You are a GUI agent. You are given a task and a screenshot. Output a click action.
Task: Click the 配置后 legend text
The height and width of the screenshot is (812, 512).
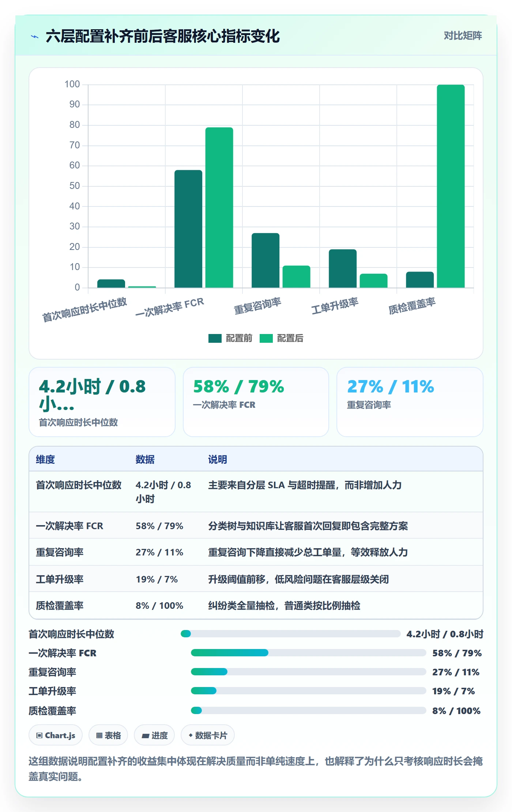tap(290, 338)
